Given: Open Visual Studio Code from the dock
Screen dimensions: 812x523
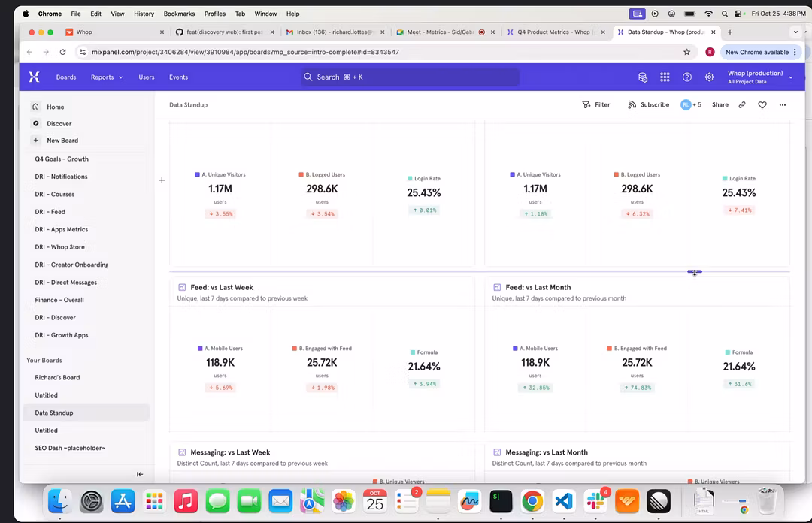Looking at the screenshot, I should (564, 500).
